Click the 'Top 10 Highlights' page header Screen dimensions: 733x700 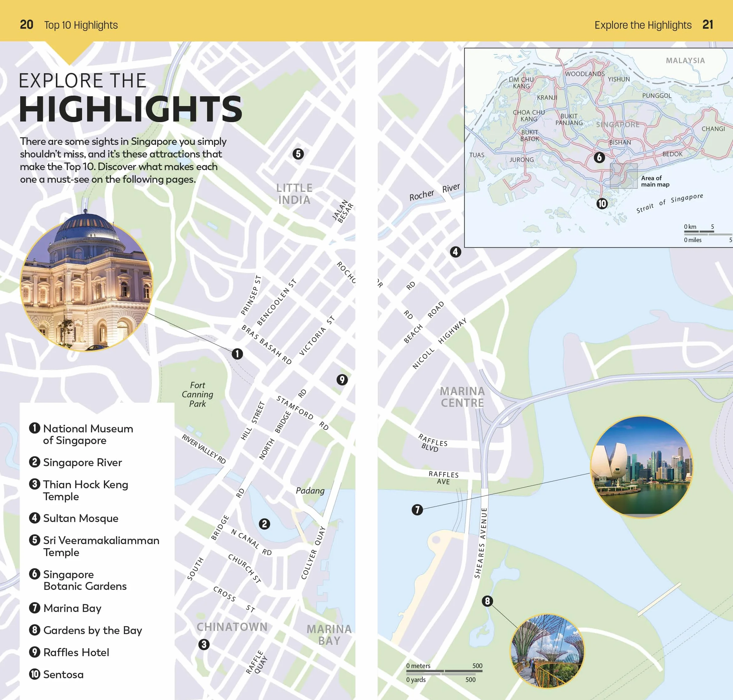81,25
